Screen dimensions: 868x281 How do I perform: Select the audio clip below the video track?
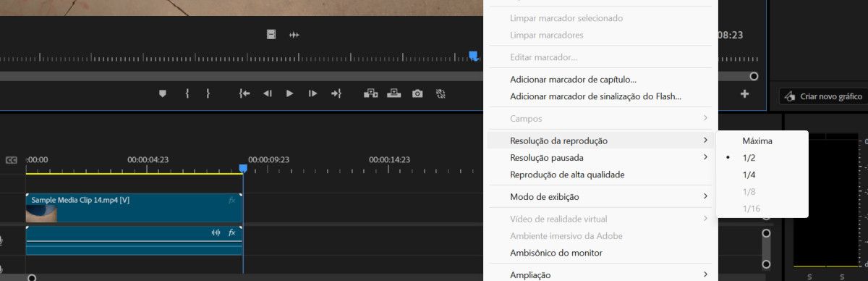134,240
